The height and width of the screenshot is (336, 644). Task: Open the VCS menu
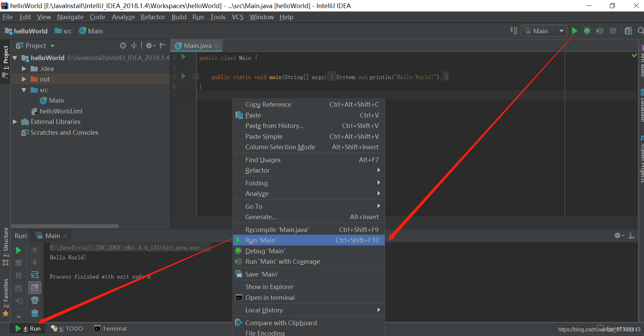point(238,17)
